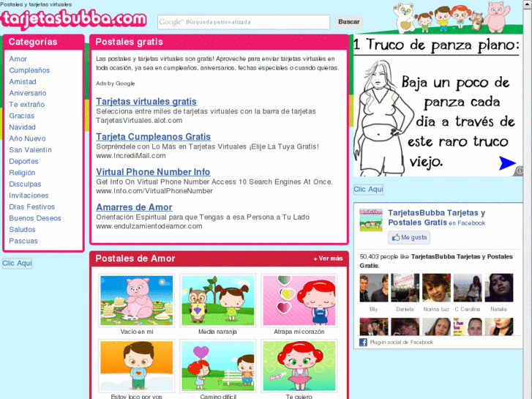
Task: Open the Amor category
Action: 18,59
